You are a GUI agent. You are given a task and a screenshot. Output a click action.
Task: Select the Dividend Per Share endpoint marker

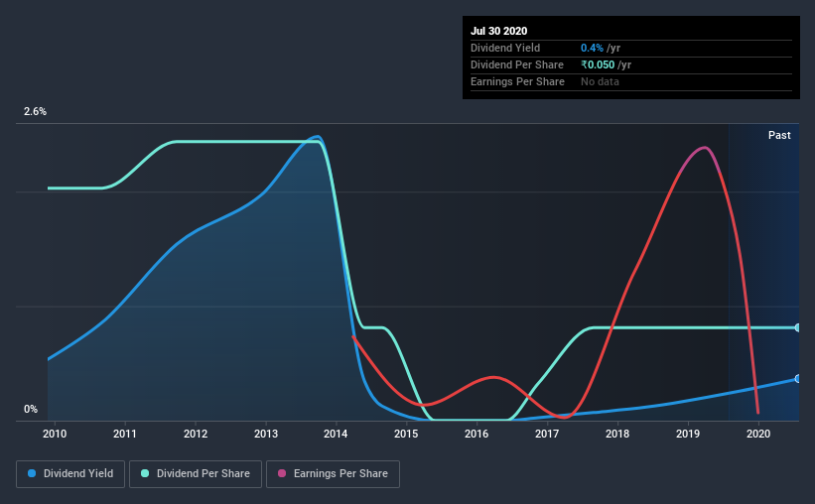798,327
